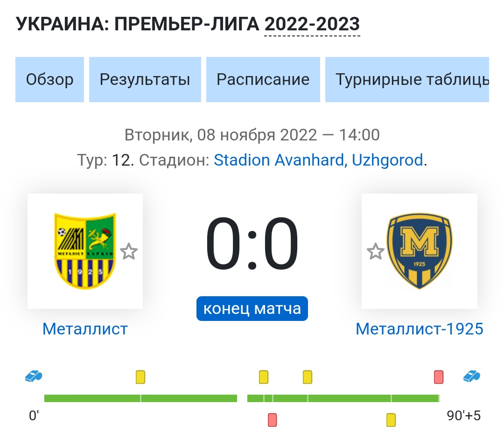The image size is (504, 445).
Task: Open the Металлист team link
Action: [x=85, y=329]
